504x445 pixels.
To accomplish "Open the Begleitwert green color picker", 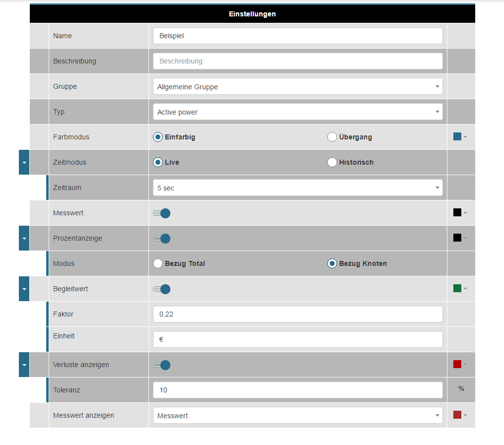I will (x=460, y=289).
